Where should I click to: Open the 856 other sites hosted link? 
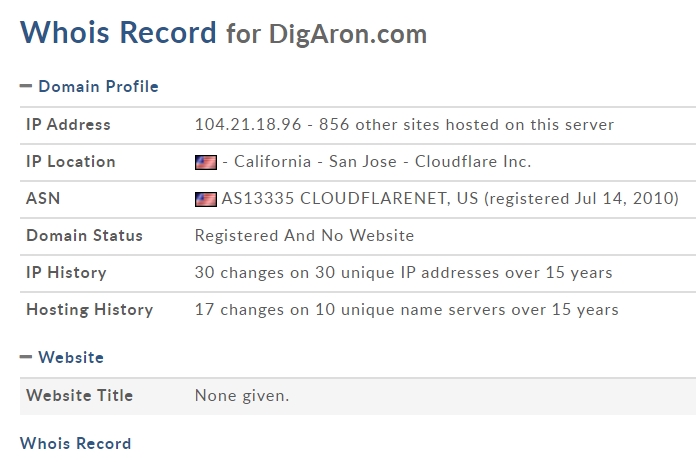[467, 125]
